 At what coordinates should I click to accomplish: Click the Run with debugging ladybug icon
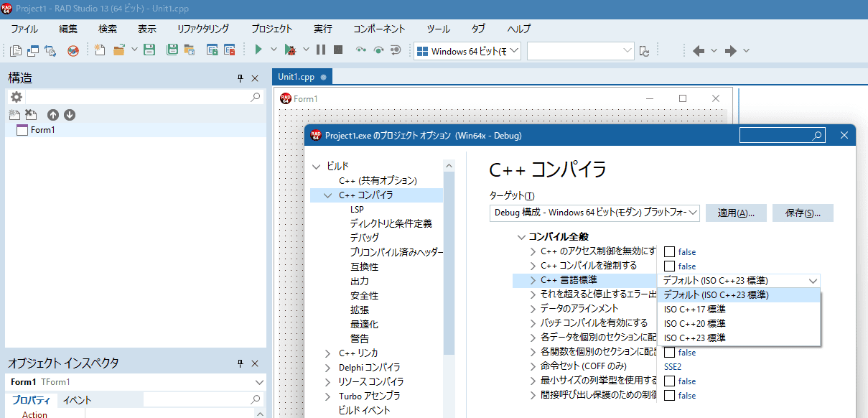290,50
